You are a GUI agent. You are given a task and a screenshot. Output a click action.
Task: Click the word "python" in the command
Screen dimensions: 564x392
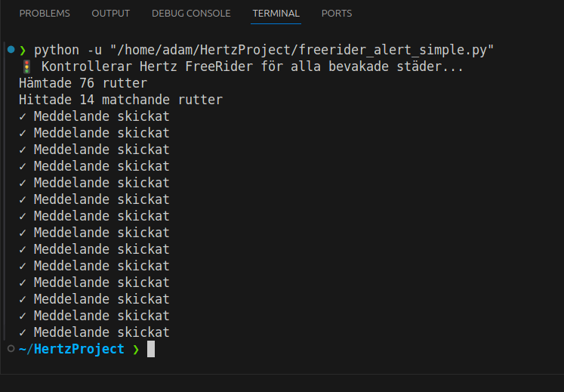click(57, 50)
